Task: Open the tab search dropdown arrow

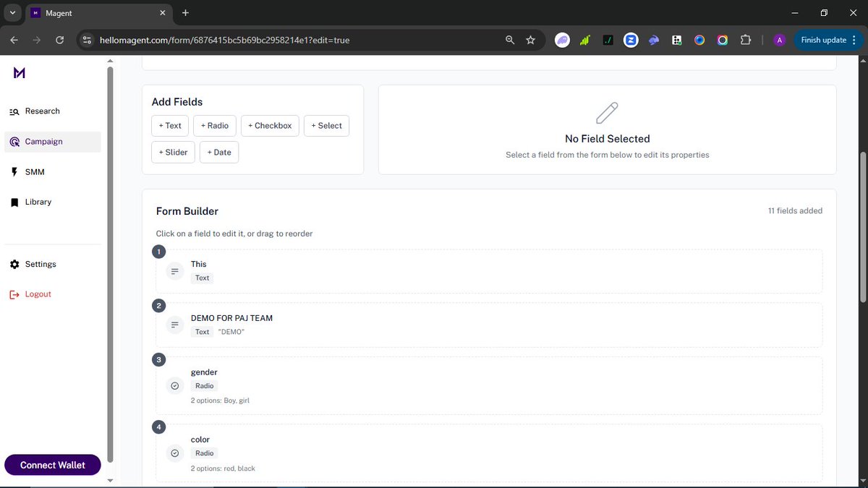Action: click(x=12, y=13)
